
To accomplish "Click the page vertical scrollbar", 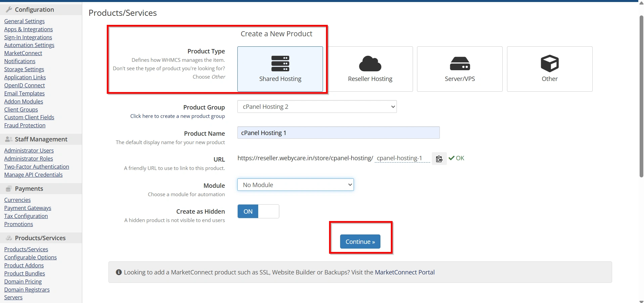I will click(641, 96).
